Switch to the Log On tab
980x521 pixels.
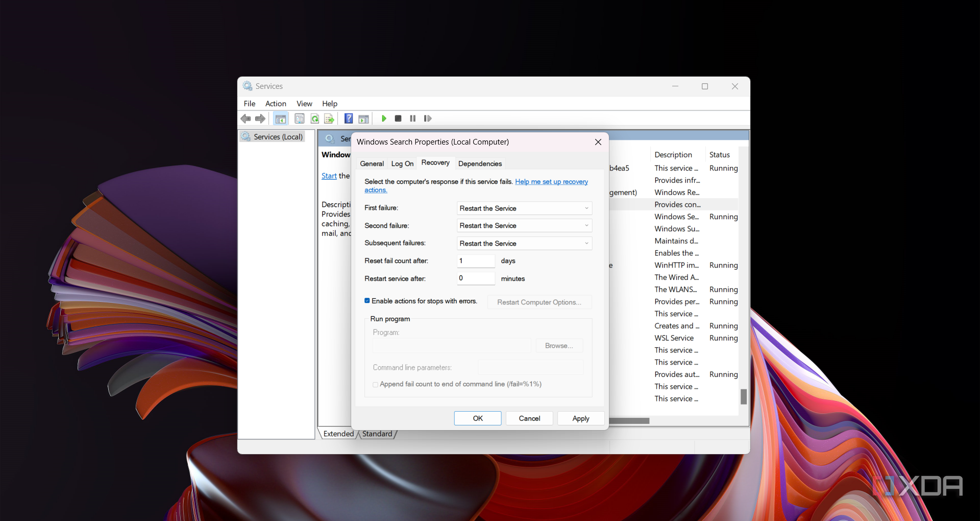pyautogui.click(x=402, y=163)
